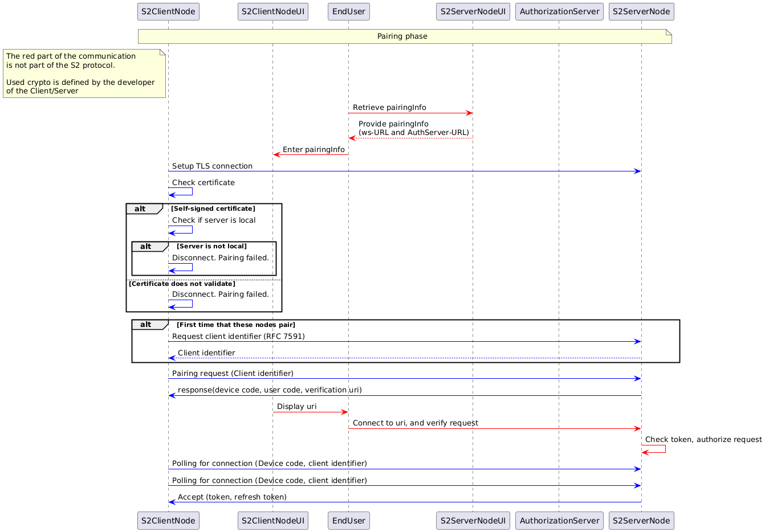This screenshot has height=532, width=765.
Task: Select the bottom S2ClientNodeUI participant box
Action: (x=272, y=520)
